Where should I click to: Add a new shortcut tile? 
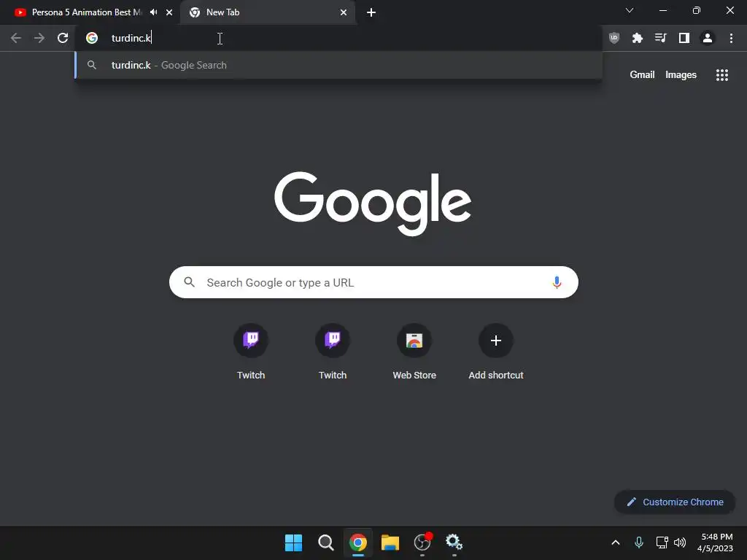(496, 351)
